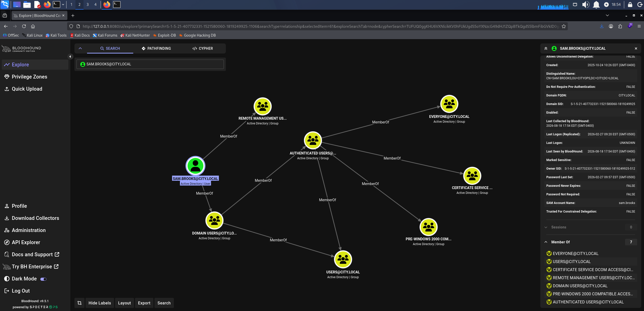The width and height of the screenshot is (644, 311).
Task: Collapse the Member Of section
Action: (x=546, y=242)
